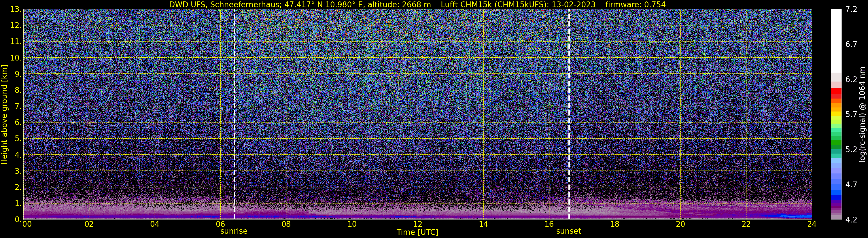Screen dimensions: 868x238
Task: Click the '11.' height tick label
Action: coord(16,42)
